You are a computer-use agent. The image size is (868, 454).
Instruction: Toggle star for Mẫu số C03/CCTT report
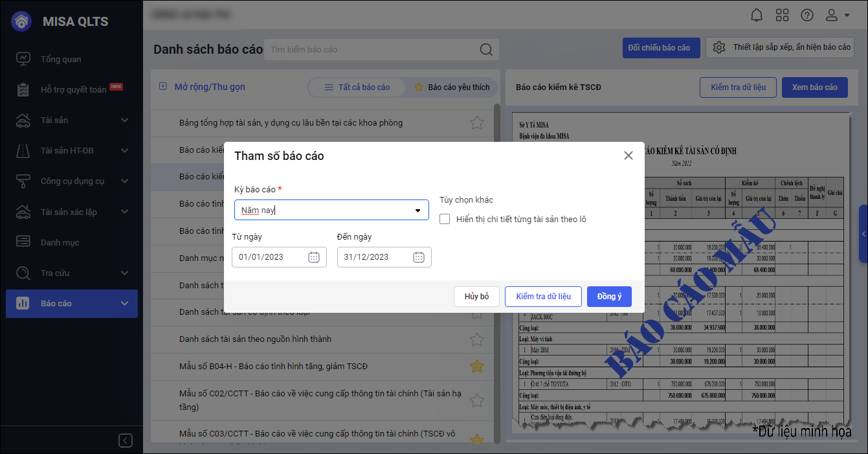click(x=477, y=438)
